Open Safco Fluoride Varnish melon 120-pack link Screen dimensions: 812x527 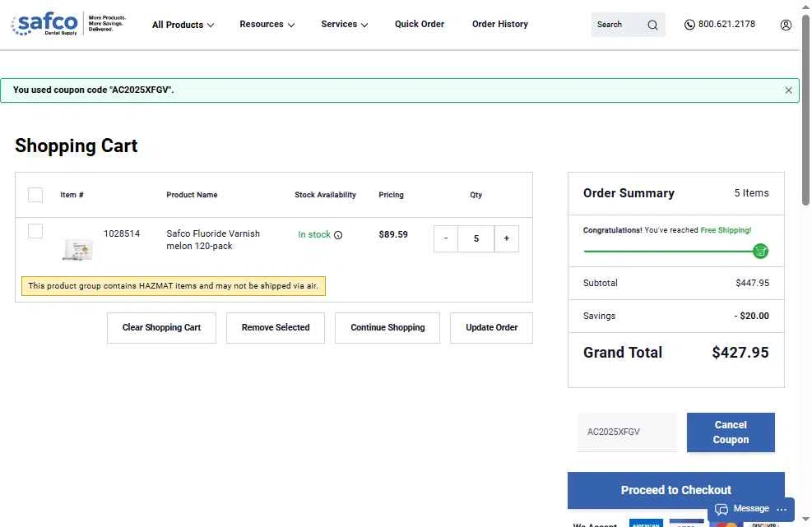click(213, 240)
